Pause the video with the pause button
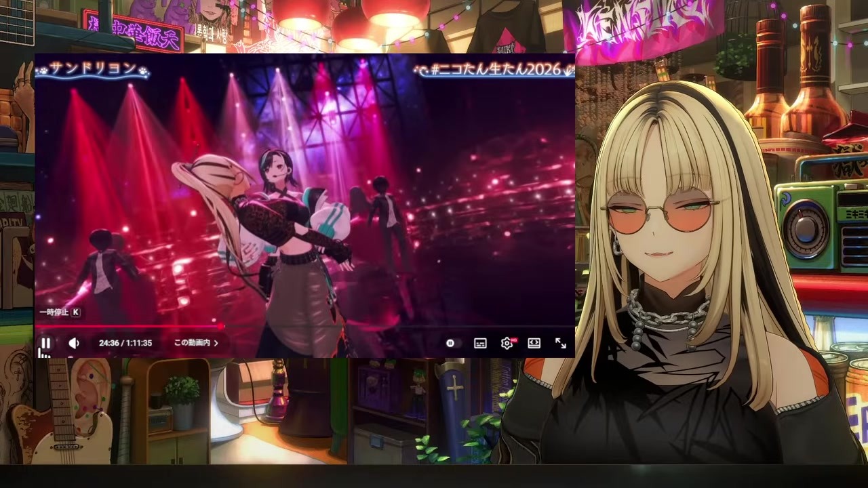 tap(45, 343)
